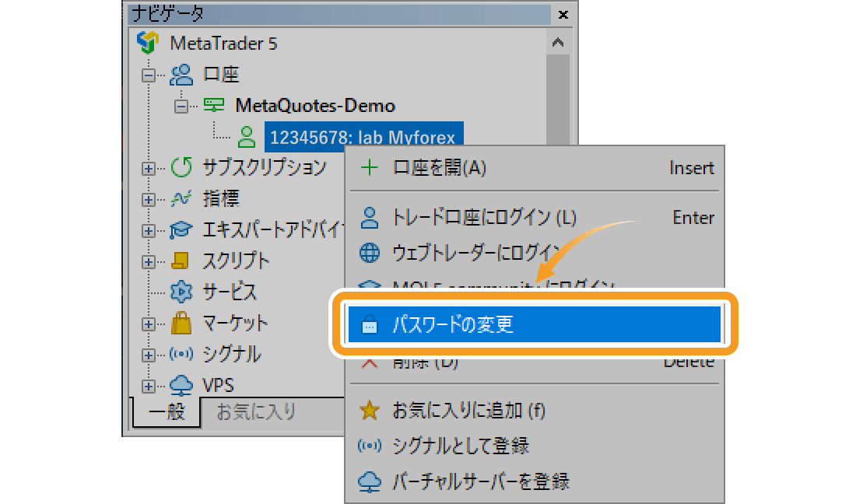
Task: Select the サービス tree label
Action: click(x=230, y=292)
